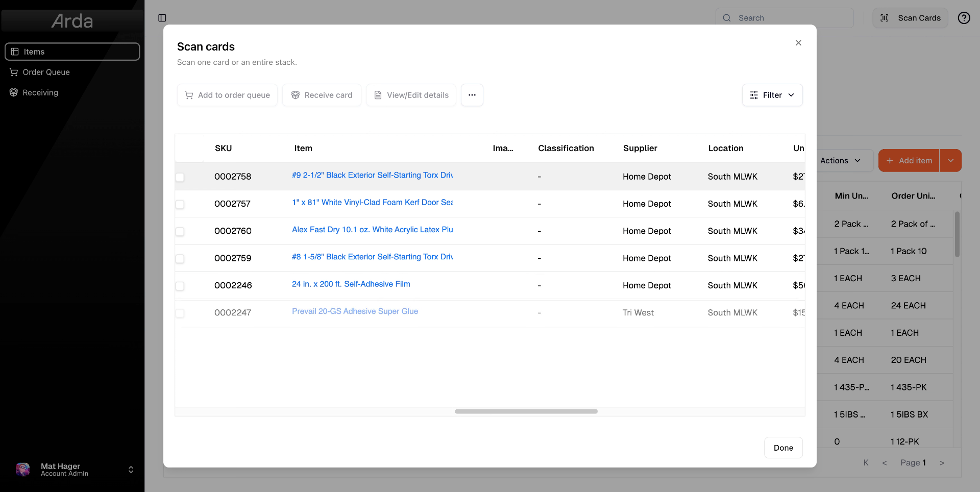The height and width of the screenshot is (492, 980).
Task: Click the 20 EACH order unit cell
Action: pyautogui.click(x=909, y=360)
